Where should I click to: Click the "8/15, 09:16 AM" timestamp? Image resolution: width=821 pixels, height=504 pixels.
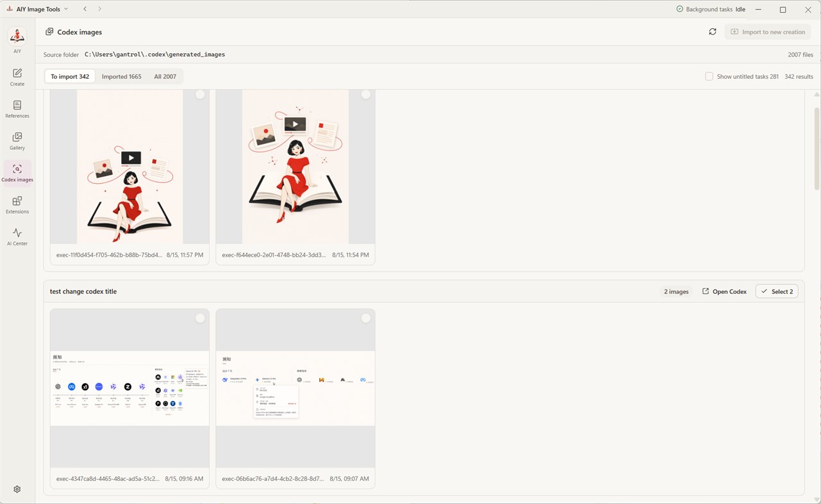184,478
